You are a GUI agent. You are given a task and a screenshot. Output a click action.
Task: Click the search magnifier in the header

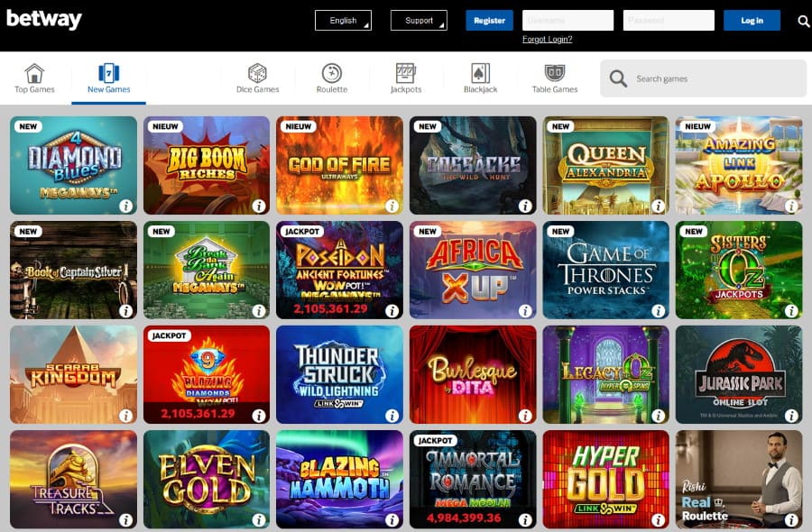tap(803, 22)
